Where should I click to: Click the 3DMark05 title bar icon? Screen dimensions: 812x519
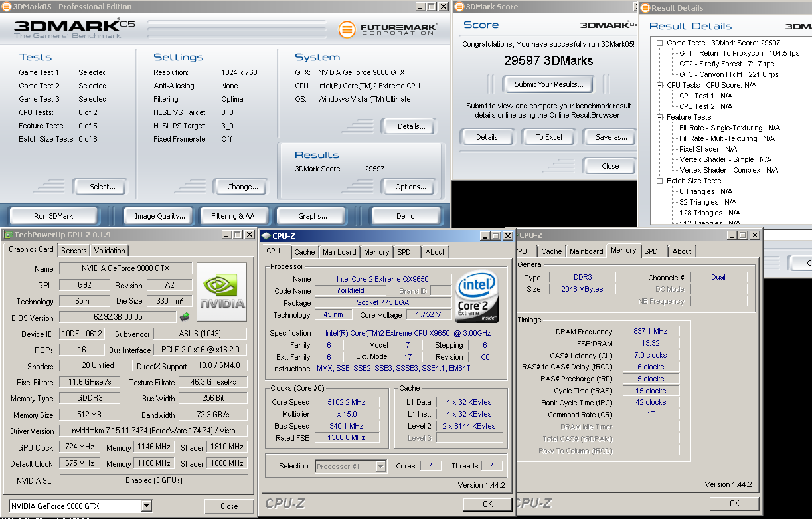pyautogui.click(x=6, y=7)
